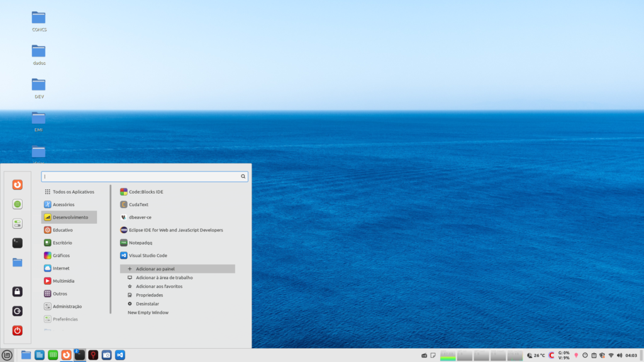Click the lock screen padlock icon

pyautogui.click(x=18, y=292)
